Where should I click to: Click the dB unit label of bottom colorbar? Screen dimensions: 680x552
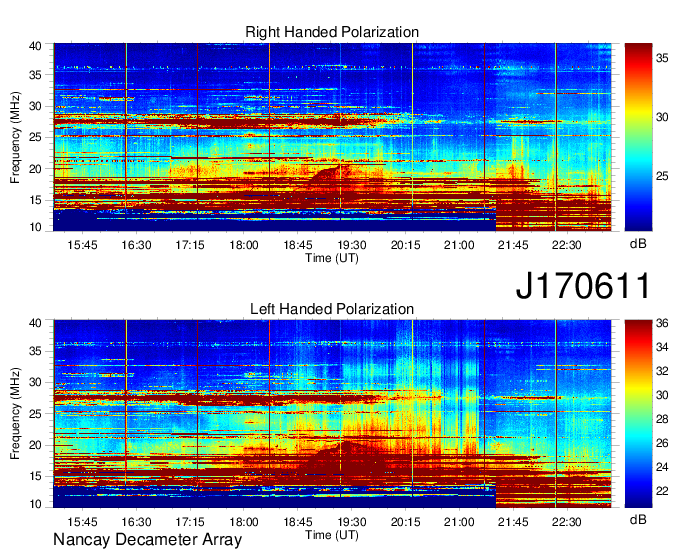click(x=638, y=519)
